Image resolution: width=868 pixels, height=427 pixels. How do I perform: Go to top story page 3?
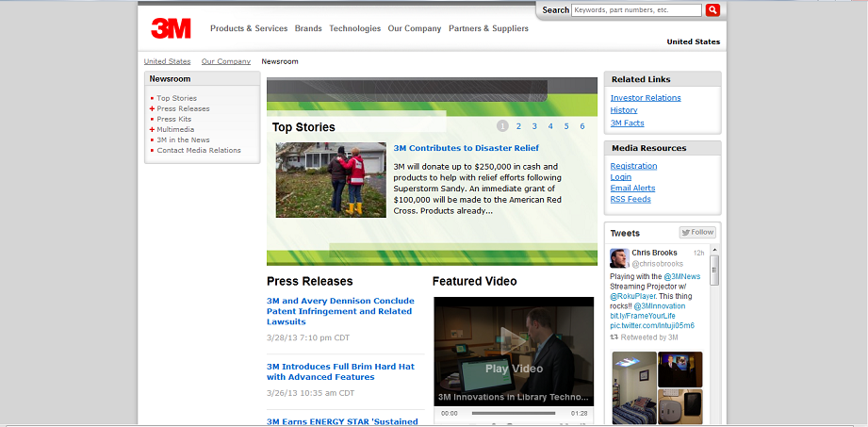click(534, 126)
